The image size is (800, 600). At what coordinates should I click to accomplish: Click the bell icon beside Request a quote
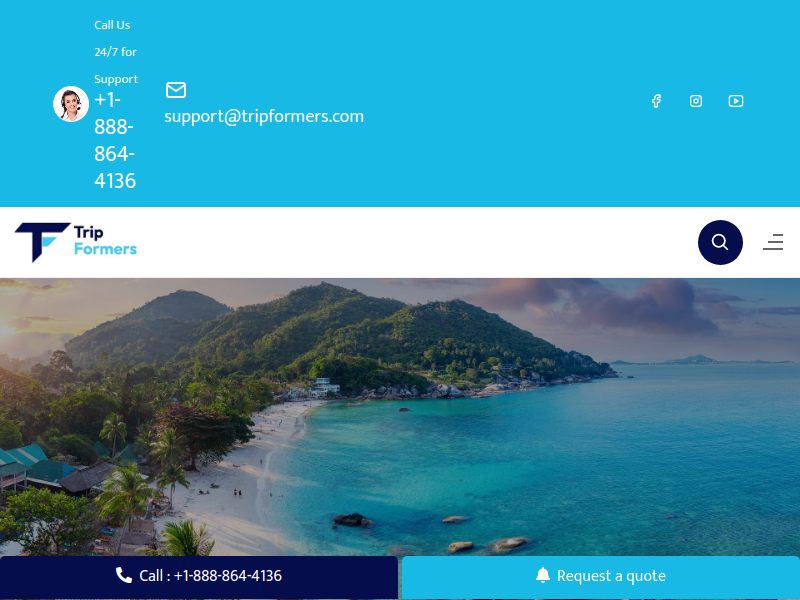pos(543,575)
